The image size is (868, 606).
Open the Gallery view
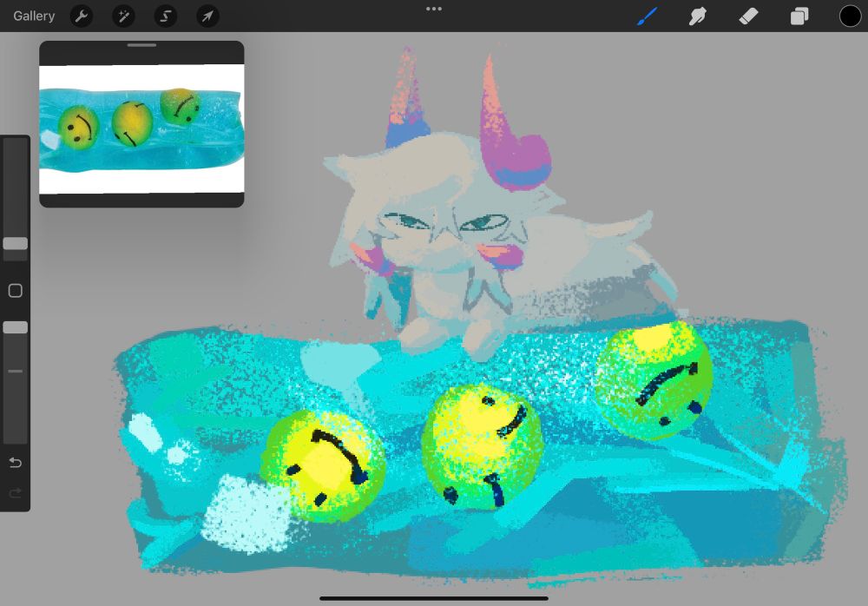click(34, 16)
